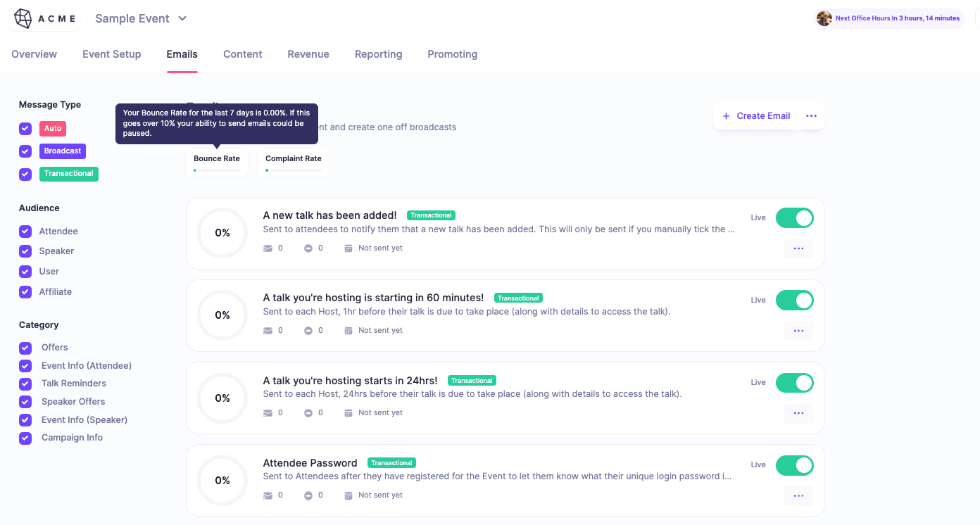Screen dimensions: 980x525
Task: Click the calendar icon next to Not sent yet
Action: [x=348, y=248]
